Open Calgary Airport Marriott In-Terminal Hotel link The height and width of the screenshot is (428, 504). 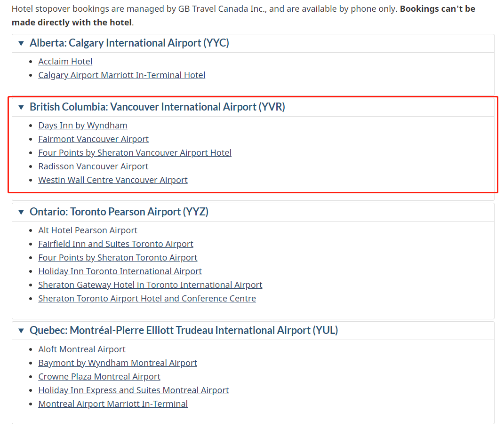click(x=121, y=75)
